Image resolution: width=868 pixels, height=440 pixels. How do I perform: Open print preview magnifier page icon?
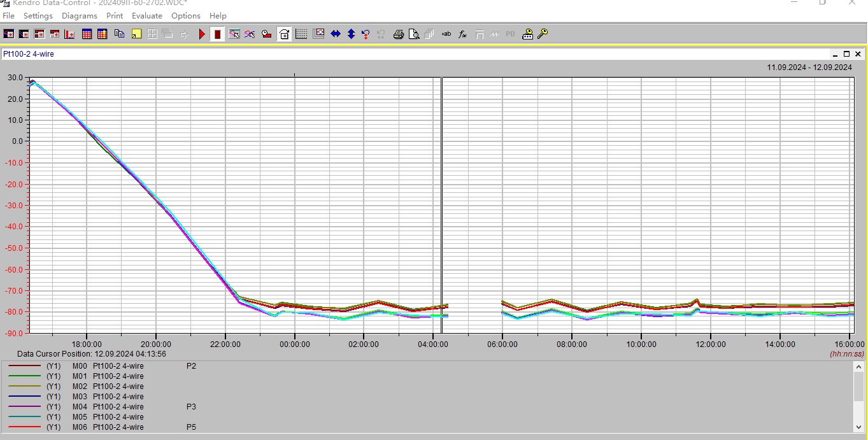pos(414,34)
